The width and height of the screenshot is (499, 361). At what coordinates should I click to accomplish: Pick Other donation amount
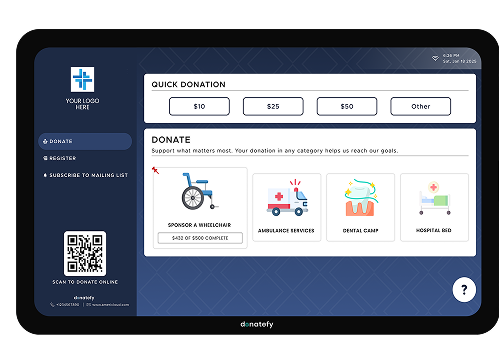(421, 106)
